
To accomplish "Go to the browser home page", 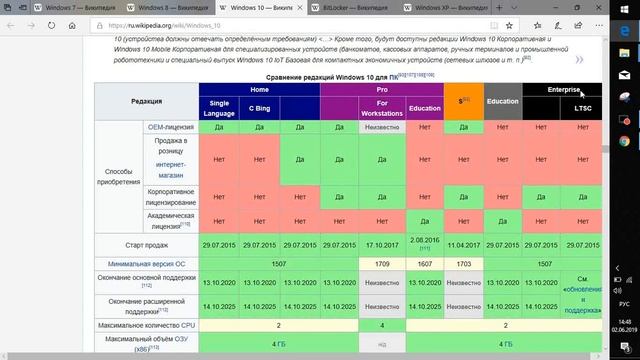I will tap(72, 25).
